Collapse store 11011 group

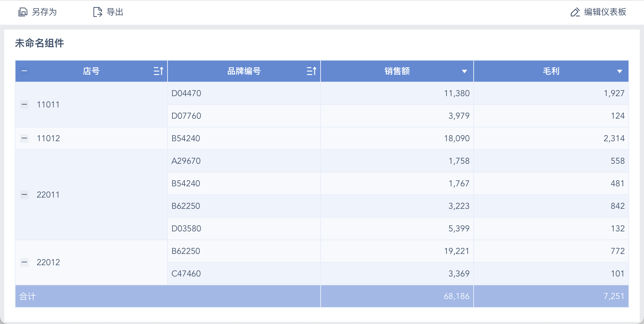tap(24, 104)
